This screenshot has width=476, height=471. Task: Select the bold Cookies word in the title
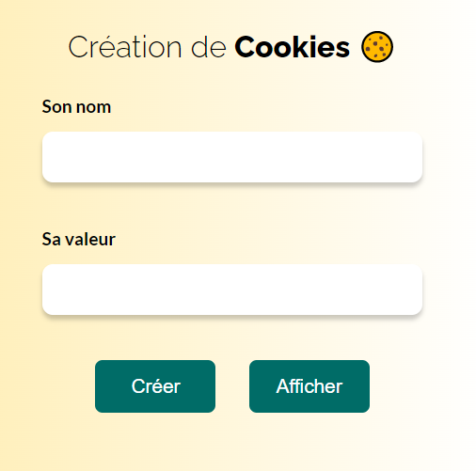(x=292, y=47)
